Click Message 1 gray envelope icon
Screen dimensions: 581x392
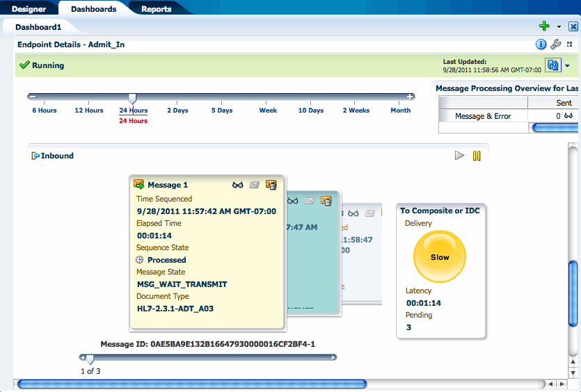[x=254, y=185]
